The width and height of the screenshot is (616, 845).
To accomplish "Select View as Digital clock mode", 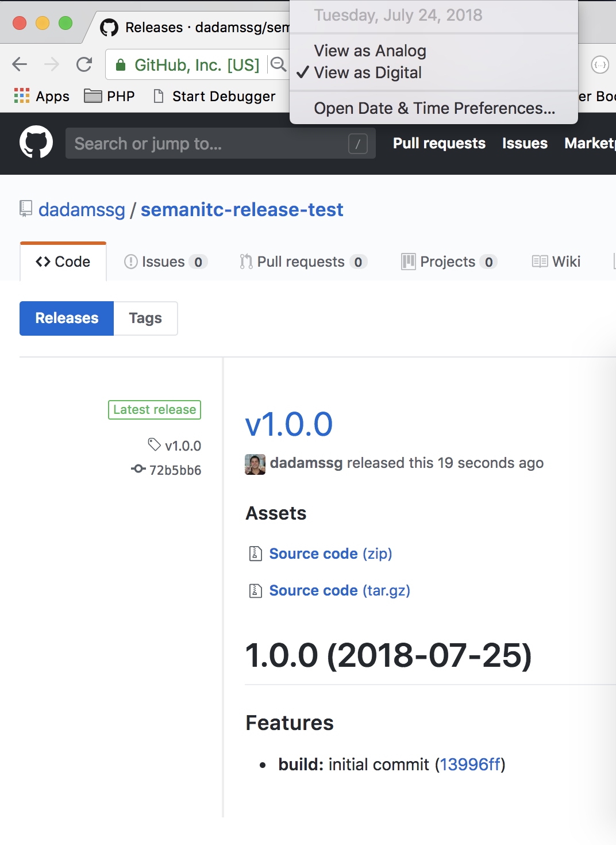I will tap(369, 72).
